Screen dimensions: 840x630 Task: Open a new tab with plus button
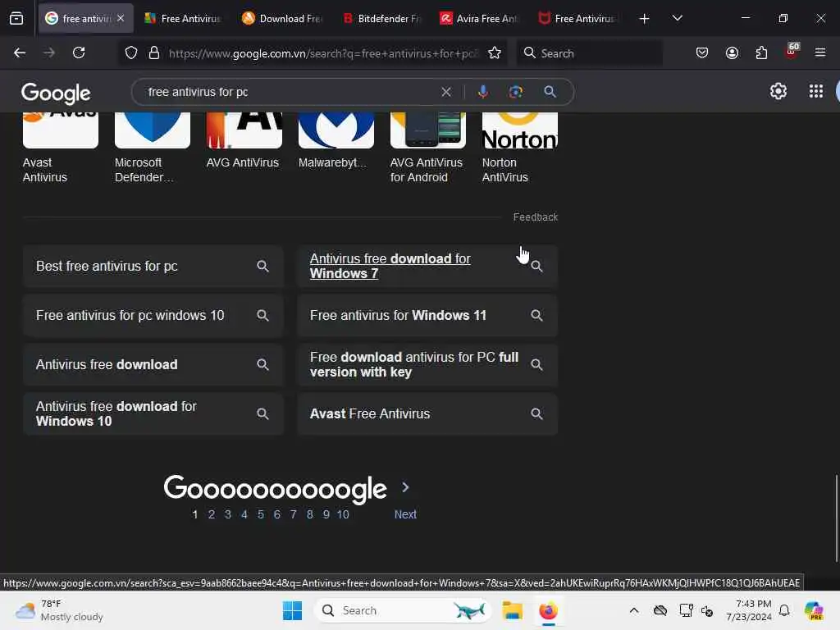[x=645, y=19]
